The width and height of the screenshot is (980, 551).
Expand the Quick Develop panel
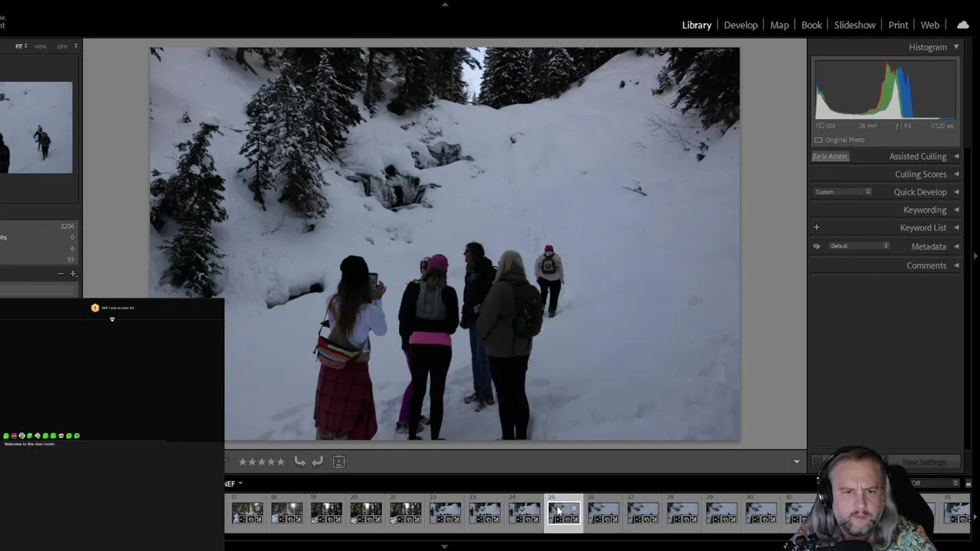(955, 192)
